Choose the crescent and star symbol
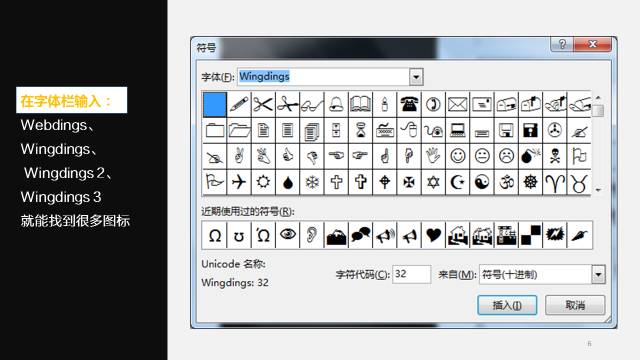This screenshot has height=360, width=640. coord(458,182)
